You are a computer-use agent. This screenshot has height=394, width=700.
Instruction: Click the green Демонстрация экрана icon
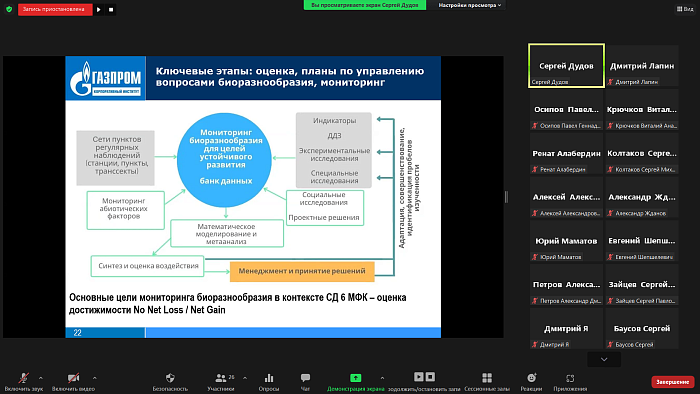pos(355,378)
